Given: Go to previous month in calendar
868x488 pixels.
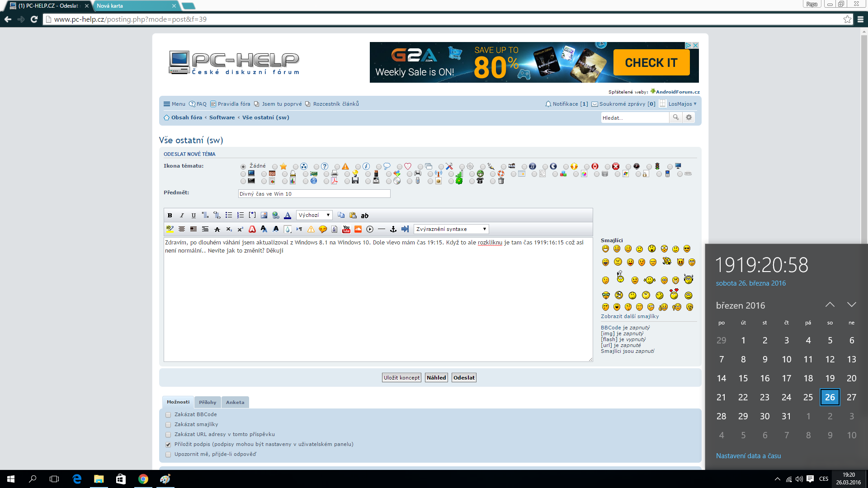Looking at the screenshot, I should (830, 305).
